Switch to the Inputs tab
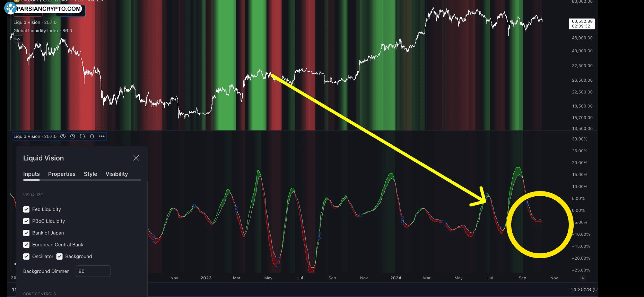Screen dimensions: 644x297 tap(32, 174)
